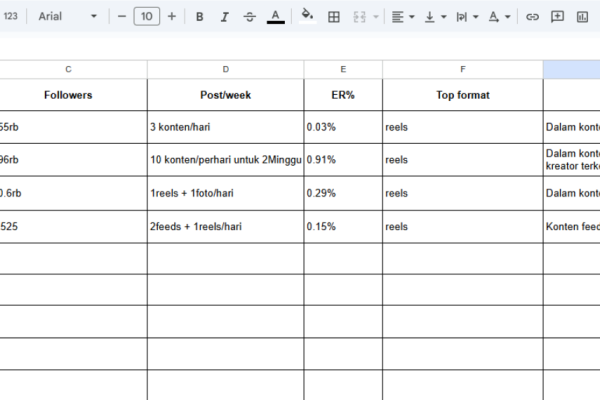Toggle bold formatting
600x400 pixels.
click(200, 17)
